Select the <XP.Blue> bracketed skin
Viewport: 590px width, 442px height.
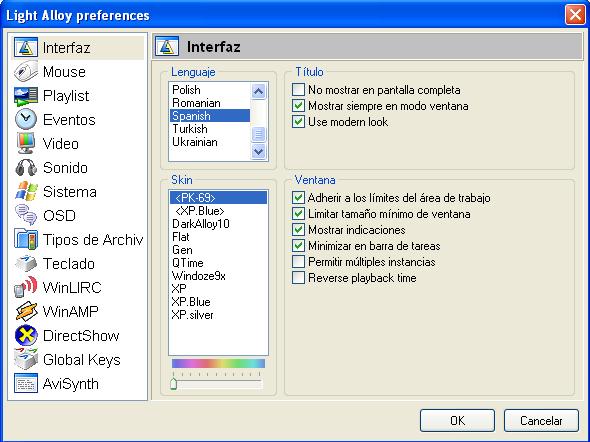(x=218, y=211)
